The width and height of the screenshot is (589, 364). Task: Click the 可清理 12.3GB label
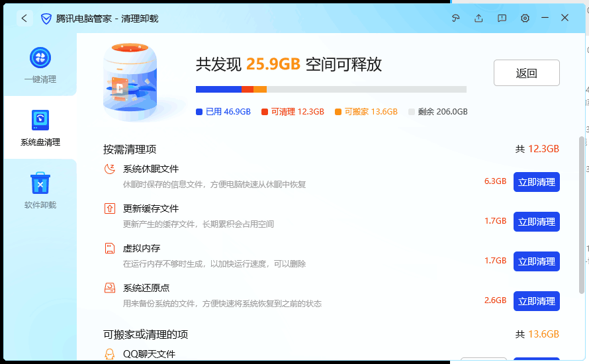pos(298,112)
